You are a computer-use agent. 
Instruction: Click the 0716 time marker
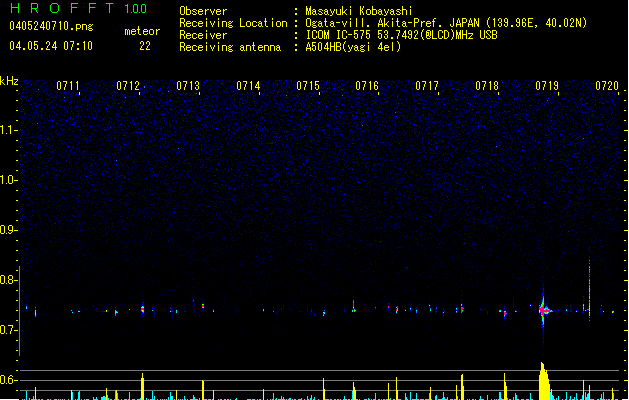point(367,86)
